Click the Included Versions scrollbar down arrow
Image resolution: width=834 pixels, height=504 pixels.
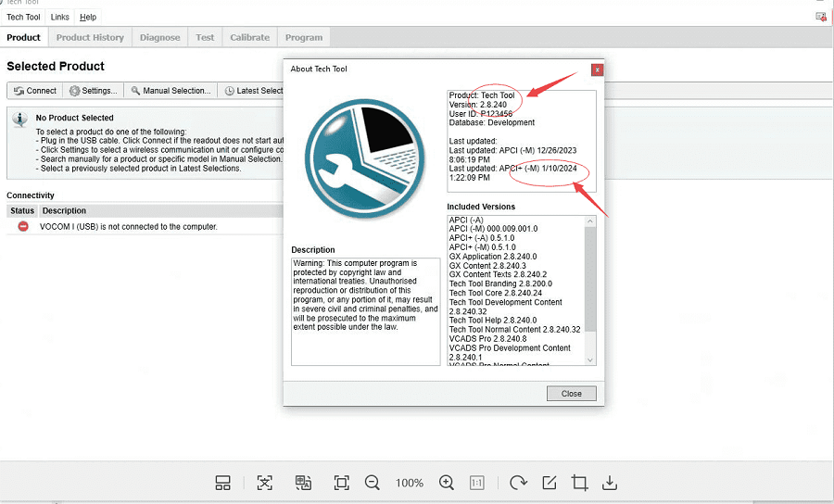590,359
